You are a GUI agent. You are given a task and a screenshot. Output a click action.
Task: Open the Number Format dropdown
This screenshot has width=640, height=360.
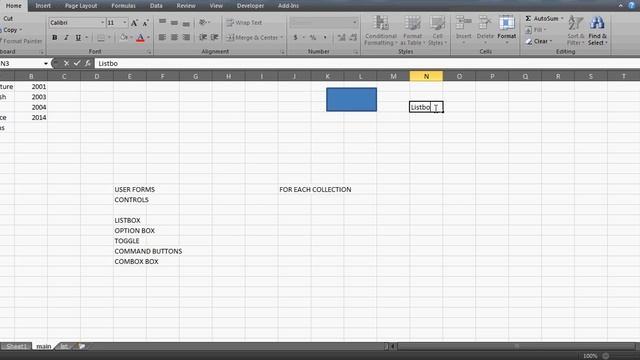[355, 22]
